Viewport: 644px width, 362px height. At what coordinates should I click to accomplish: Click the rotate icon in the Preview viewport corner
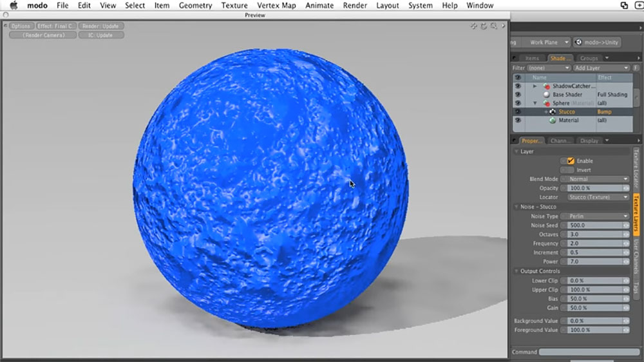pyautogui.click(x=484, y=26)
